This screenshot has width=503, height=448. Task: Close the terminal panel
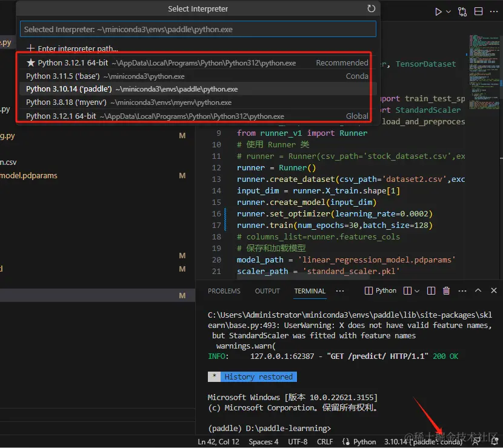(494, 290)
